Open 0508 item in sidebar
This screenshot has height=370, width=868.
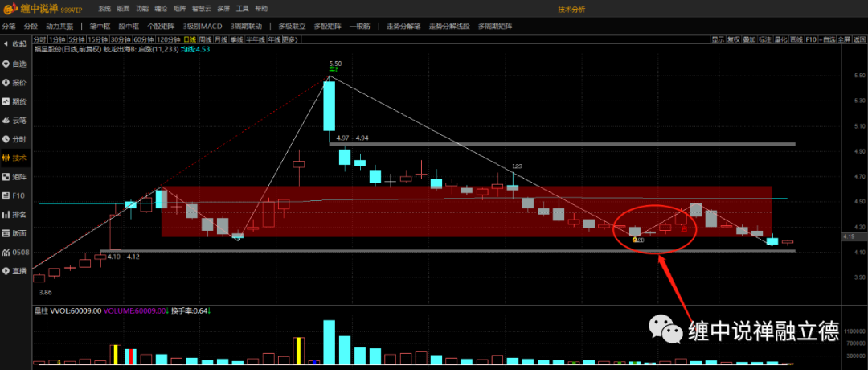14,252
